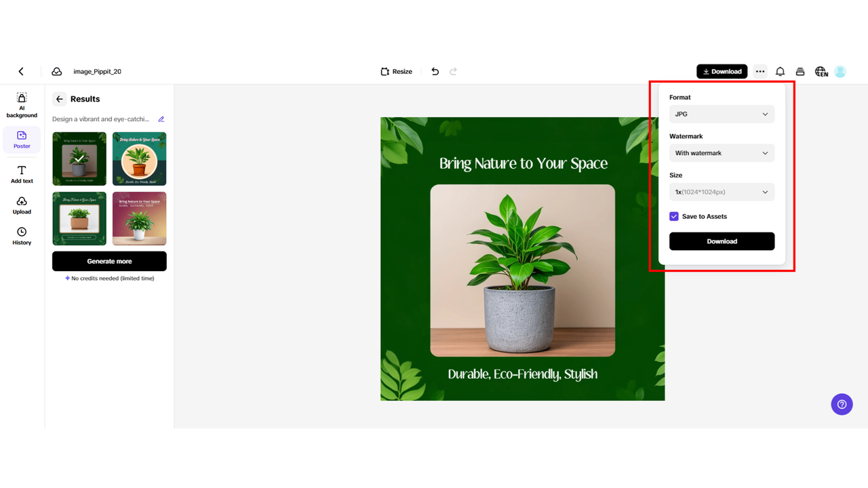868x488 pixels.
Task: Undo the last action
Action: [x=435, y=71]
